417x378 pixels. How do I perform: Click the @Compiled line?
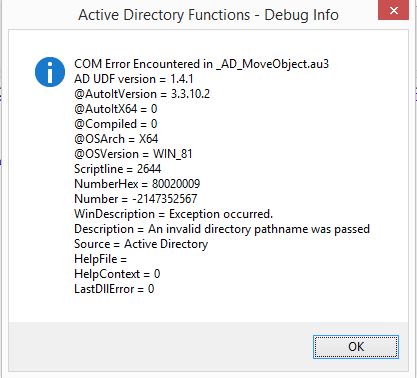(x=116, y=124)
